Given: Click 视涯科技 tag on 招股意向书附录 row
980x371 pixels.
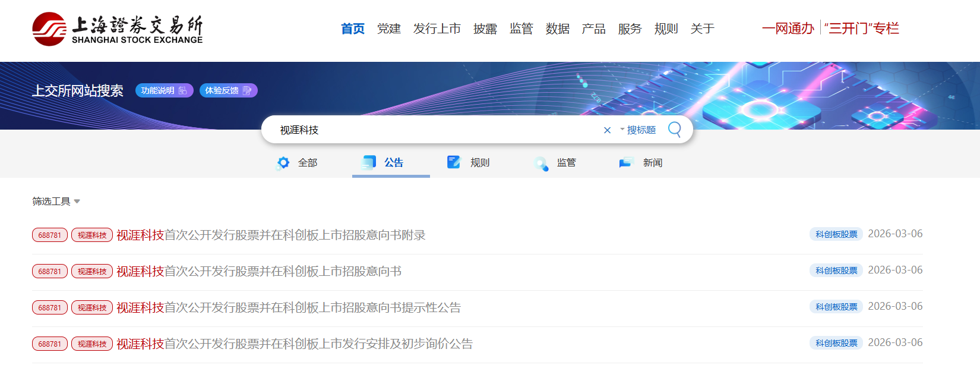Looking at the screenshot, I should (x=92, y=235).
